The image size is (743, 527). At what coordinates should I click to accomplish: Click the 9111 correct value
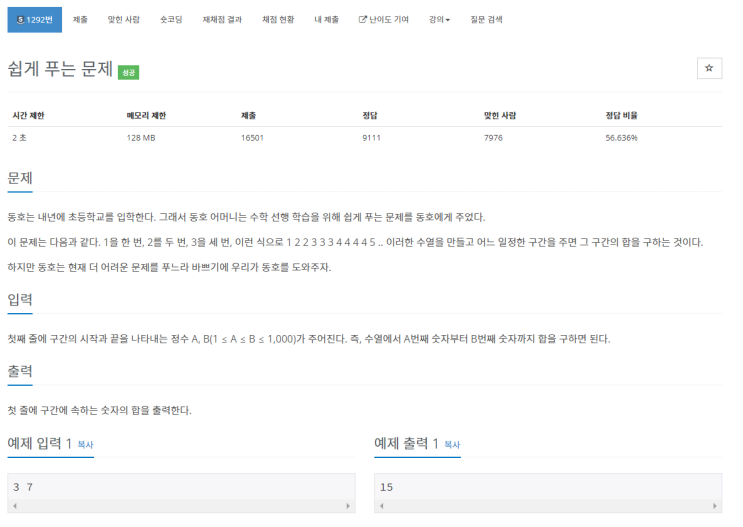pos(372,138)
